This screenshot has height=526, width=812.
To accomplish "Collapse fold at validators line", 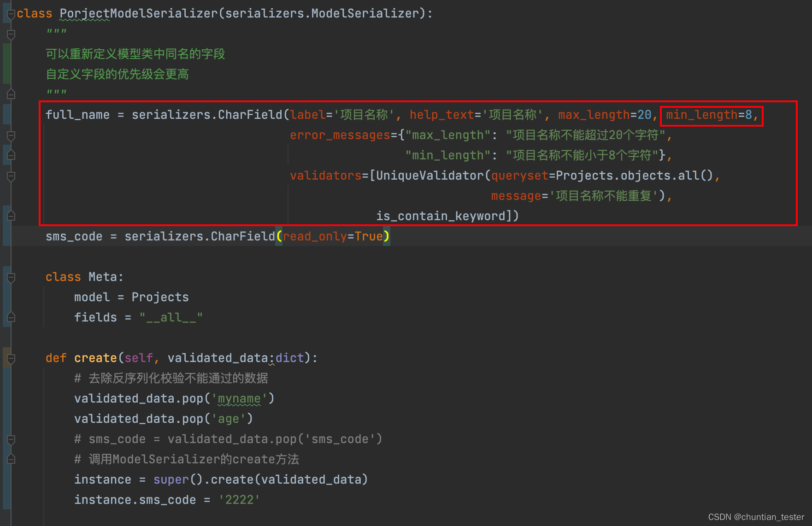I will [x=11, y=176].
